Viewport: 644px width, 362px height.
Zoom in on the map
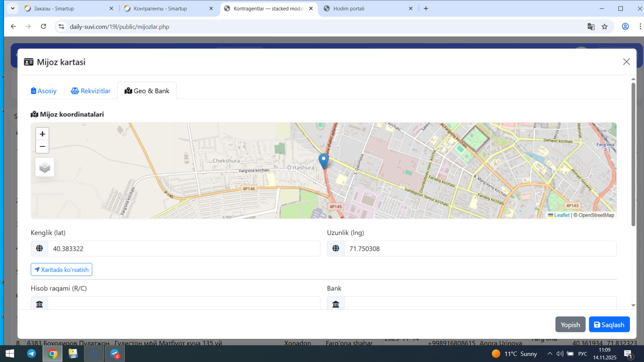(x=42, y=134)
